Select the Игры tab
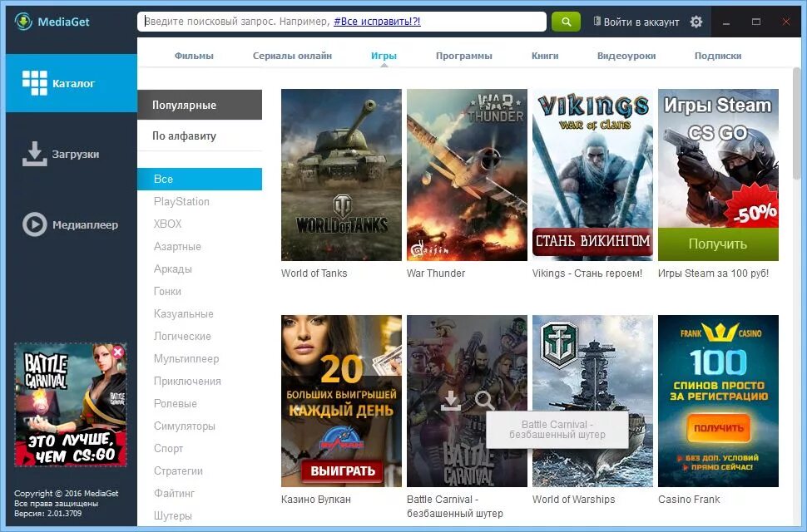The image size is (807, 532). [x=384, y=56]
